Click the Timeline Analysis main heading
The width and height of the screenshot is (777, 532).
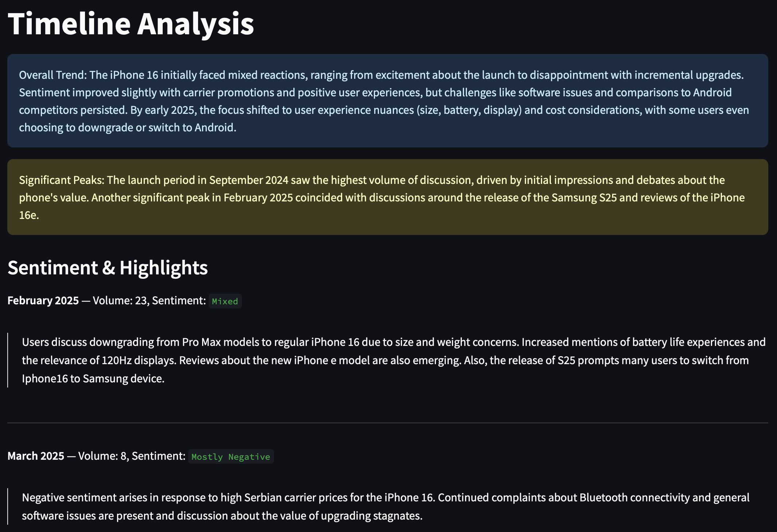coord(131,24)
